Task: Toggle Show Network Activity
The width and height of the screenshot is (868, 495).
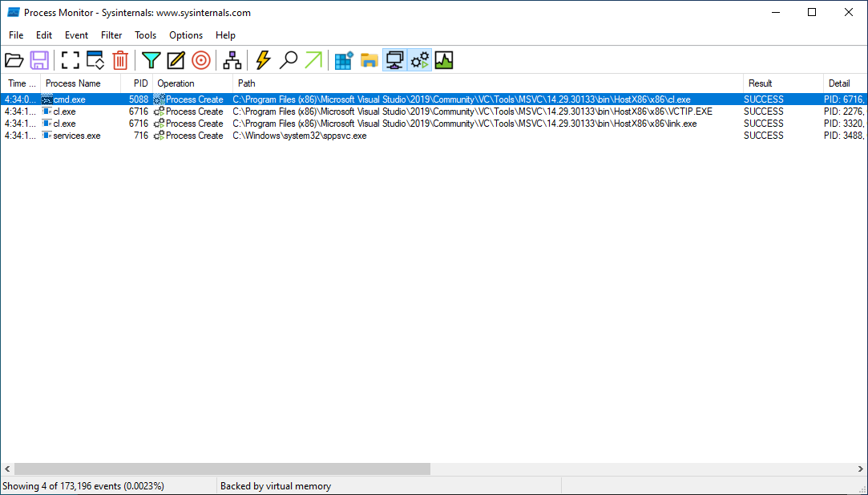Action: (394, 60)
